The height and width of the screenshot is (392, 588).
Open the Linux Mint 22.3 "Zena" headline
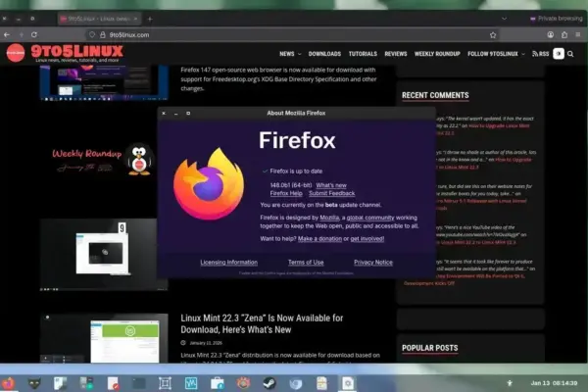click(x=262, y=323)
